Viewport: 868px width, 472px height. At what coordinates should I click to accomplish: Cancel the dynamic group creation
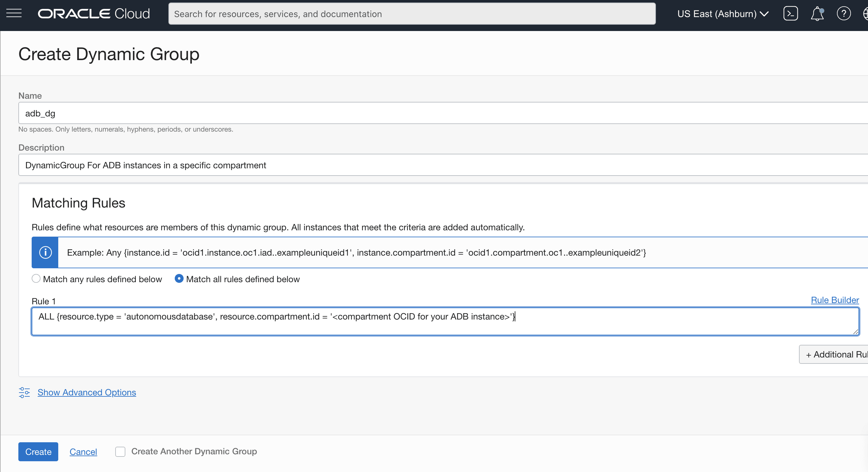[x=83, y=451]
